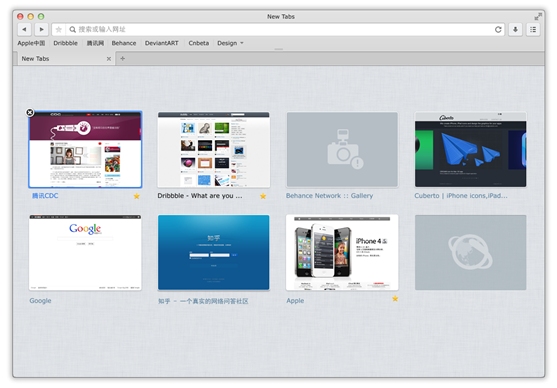Open the Dribbble site thumbnail
Screen dimensions: 557x388
(x=214, y=150)
